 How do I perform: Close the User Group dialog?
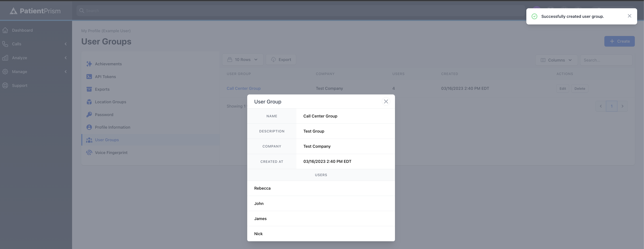(x=386, y=101)
